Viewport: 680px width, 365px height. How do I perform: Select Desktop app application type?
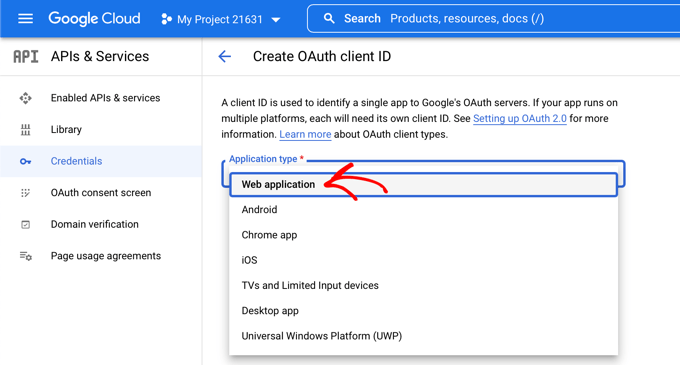423,311
